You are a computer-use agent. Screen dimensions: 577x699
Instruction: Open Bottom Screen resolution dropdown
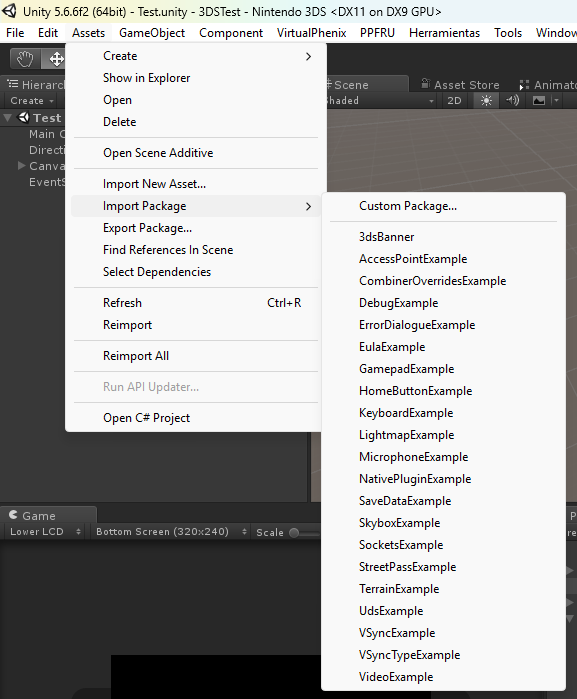pos(170,531)
